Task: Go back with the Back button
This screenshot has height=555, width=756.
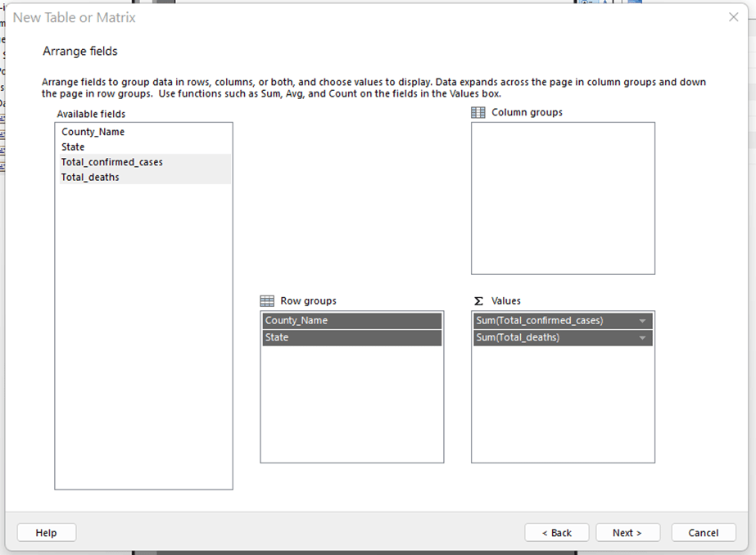Action: [x=557, y=532]
